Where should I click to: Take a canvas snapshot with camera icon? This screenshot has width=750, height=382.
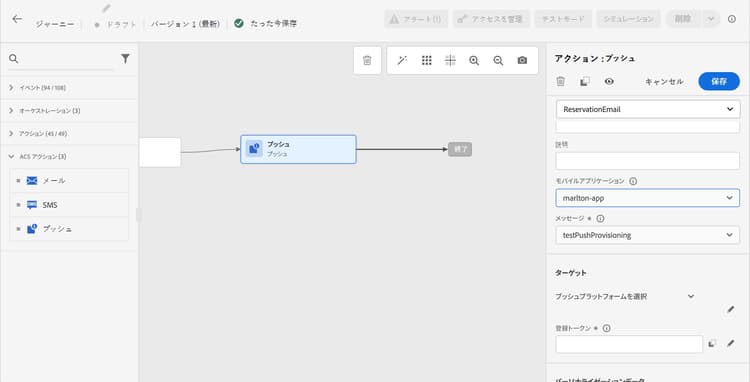522,60
